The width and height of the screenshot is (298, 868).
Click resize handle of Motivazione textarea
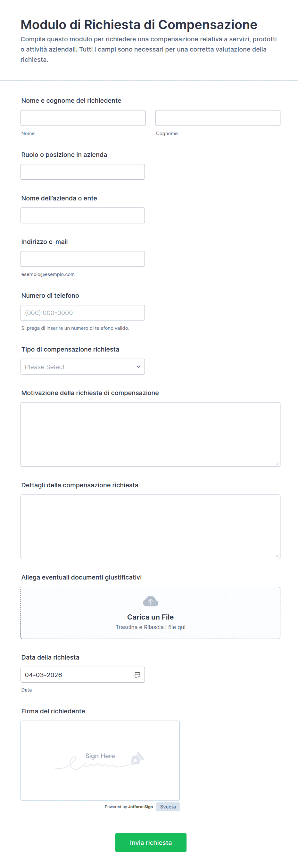[277, 463]
